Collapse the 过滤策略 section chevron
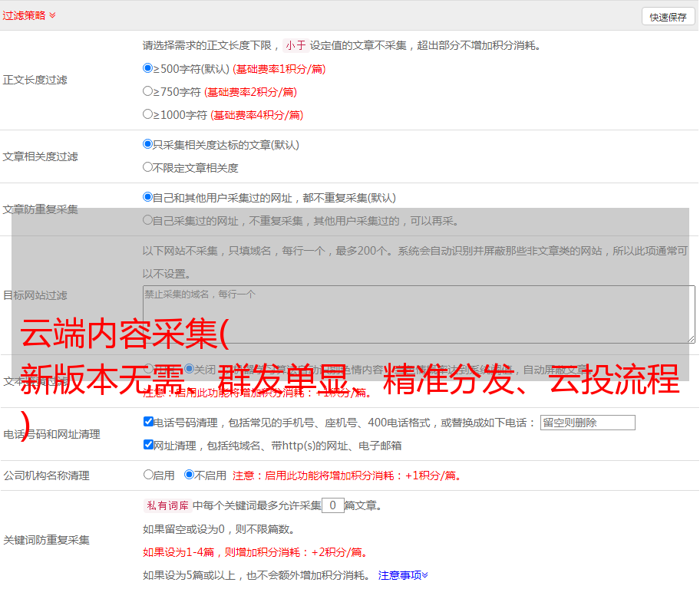The height and width of the screenshot is (589, 700). coord(52,15)
